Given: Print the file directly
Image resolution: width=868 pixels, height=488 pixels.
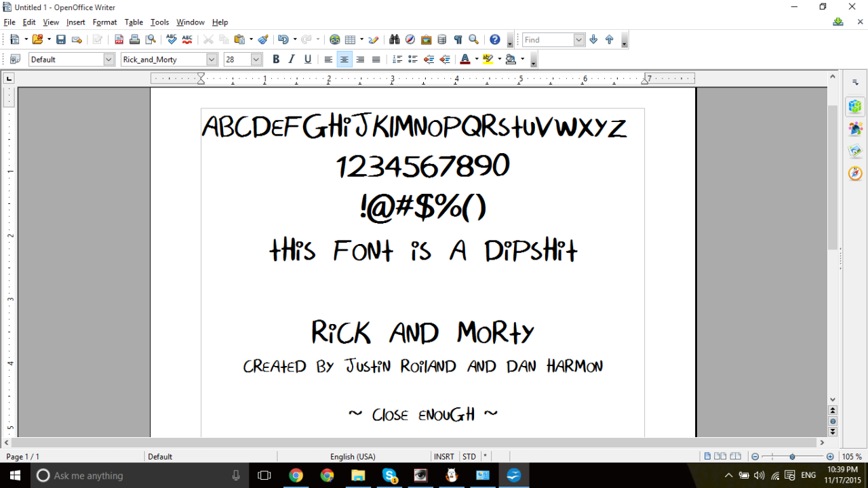Looking at the screenshot, I should coord(134,40).
